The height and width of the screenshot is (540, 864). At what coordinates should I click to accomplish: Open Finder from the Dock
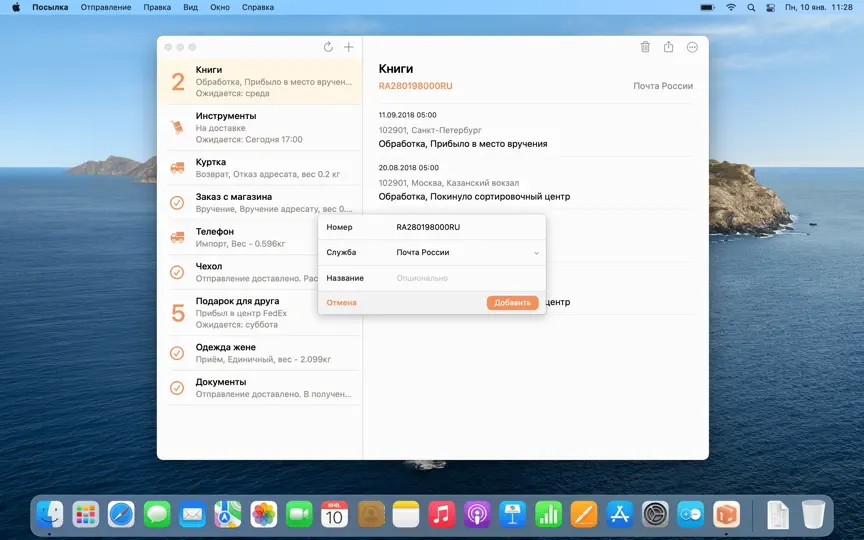[50, 515]
